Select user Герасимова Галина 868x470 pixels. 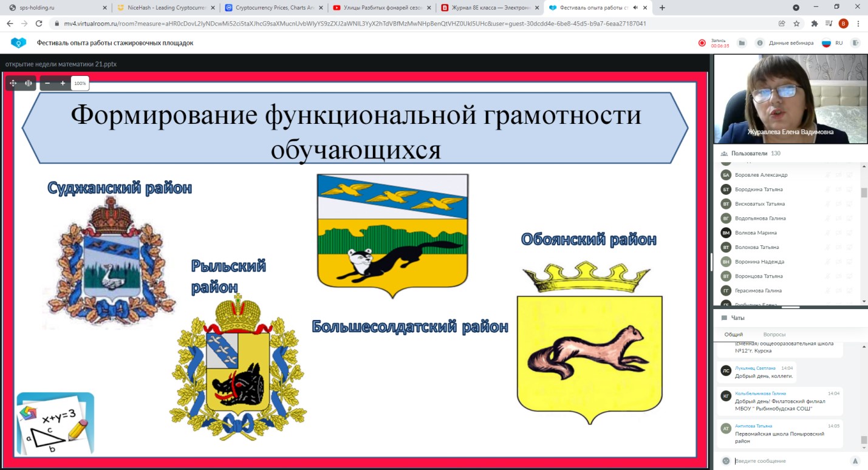pyautogui.click(x=758, y=291)
